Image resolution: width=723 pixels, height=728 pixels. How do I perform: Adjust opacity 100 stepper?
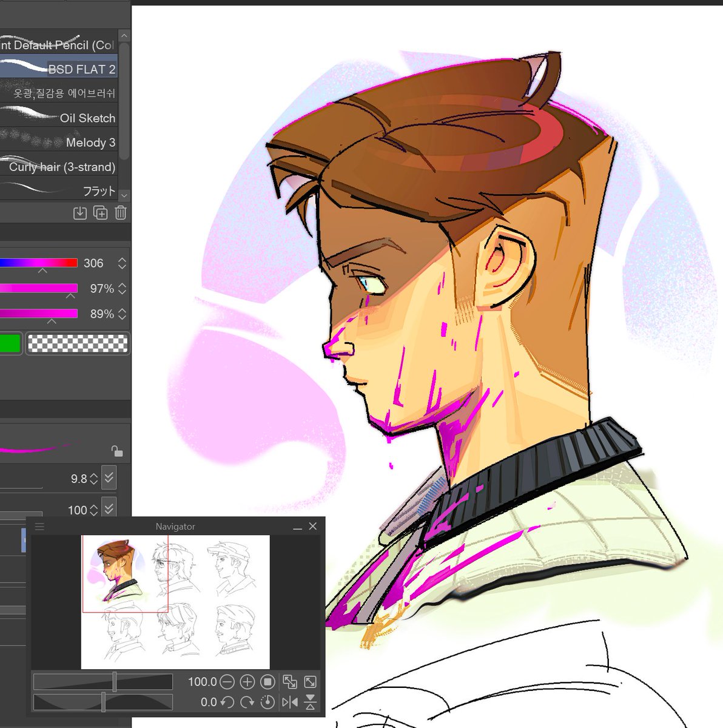click(x=94, y=510)
